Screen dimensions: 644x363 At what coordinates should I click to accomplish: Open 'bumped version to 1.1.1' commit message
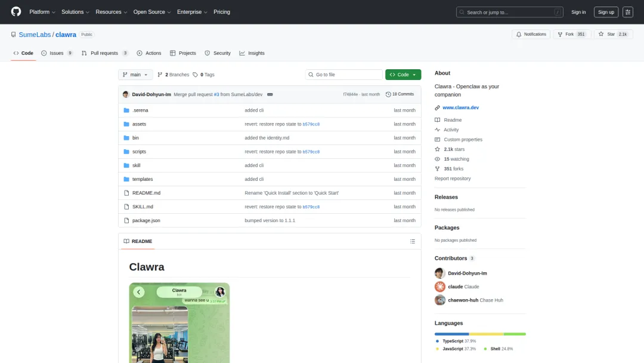(x=270, y=220)
